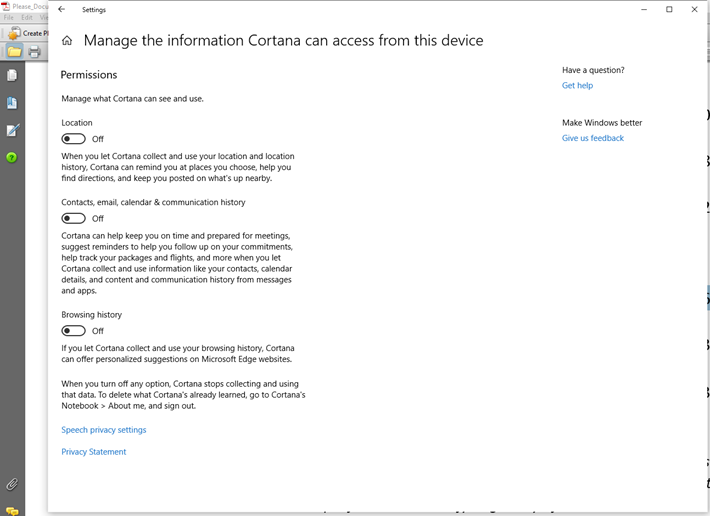Click the Permissions heading text
Viewport: 710px width, 516px height.
tap(89, 75)
